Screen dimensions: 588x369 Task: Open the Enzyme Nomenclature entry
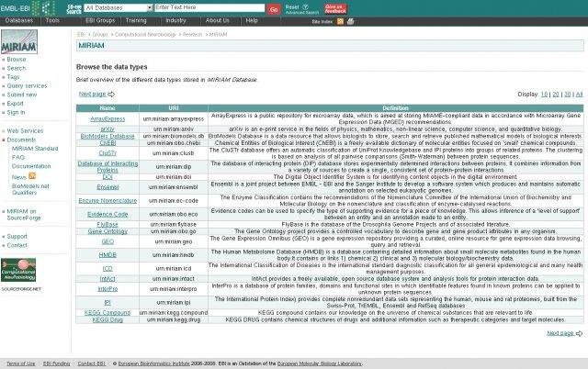[x=107, y=201]
